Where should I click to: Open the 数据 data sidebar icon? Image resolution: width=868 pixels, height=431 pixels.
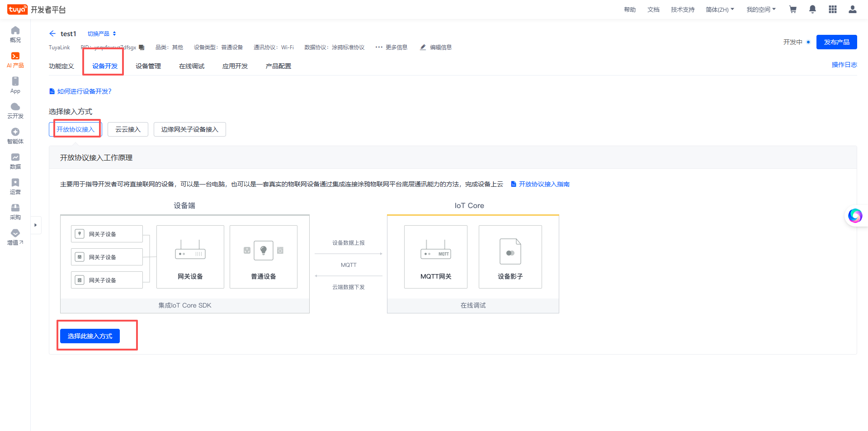pos(15,161)
